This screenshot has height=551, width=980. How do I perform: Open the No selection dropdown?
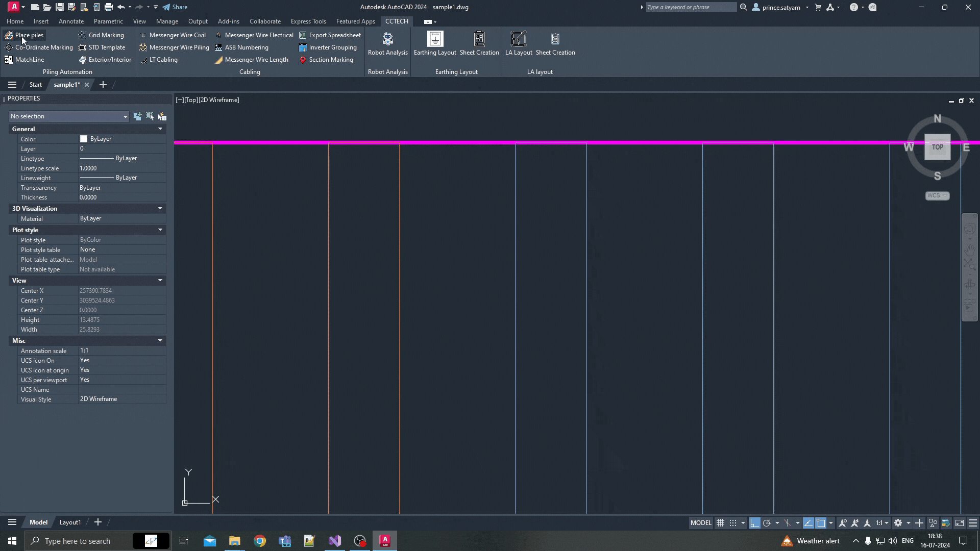click(x=69, y=116)
